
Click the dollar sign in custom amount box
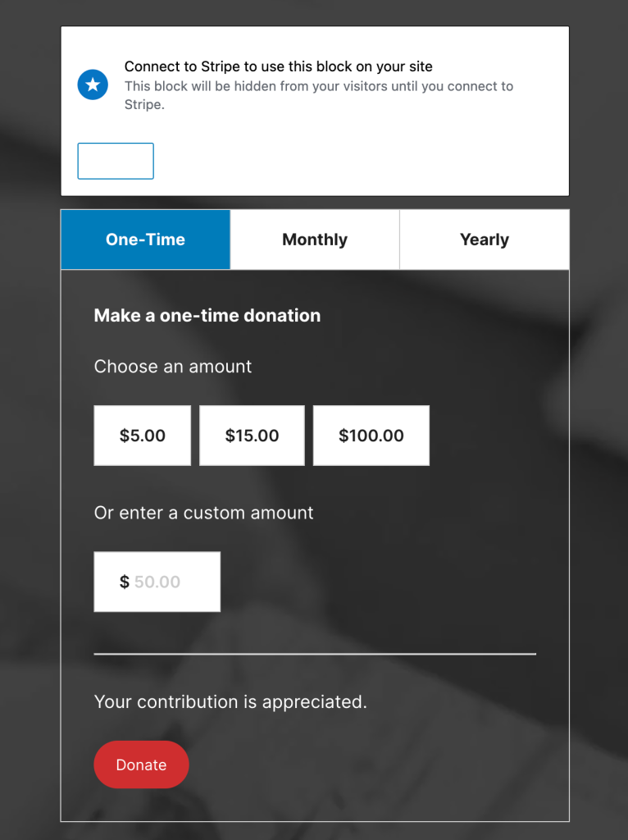point(125,582)
